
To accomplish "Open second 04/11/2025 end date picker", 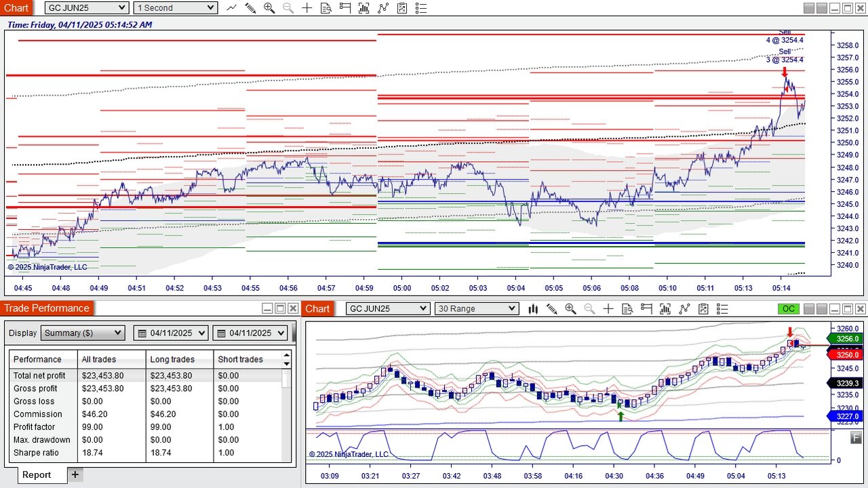I will pos(250,333).
